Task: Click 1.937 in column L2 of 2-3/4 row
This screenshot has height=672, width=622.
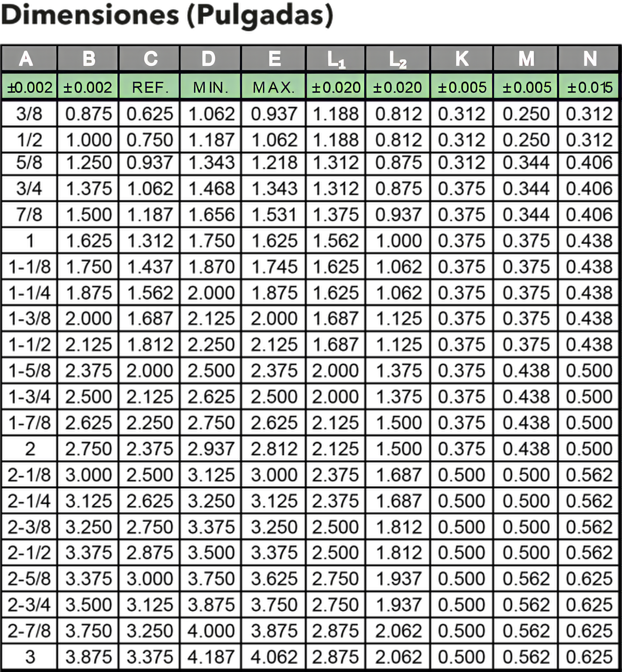Action: coord(399,605)
